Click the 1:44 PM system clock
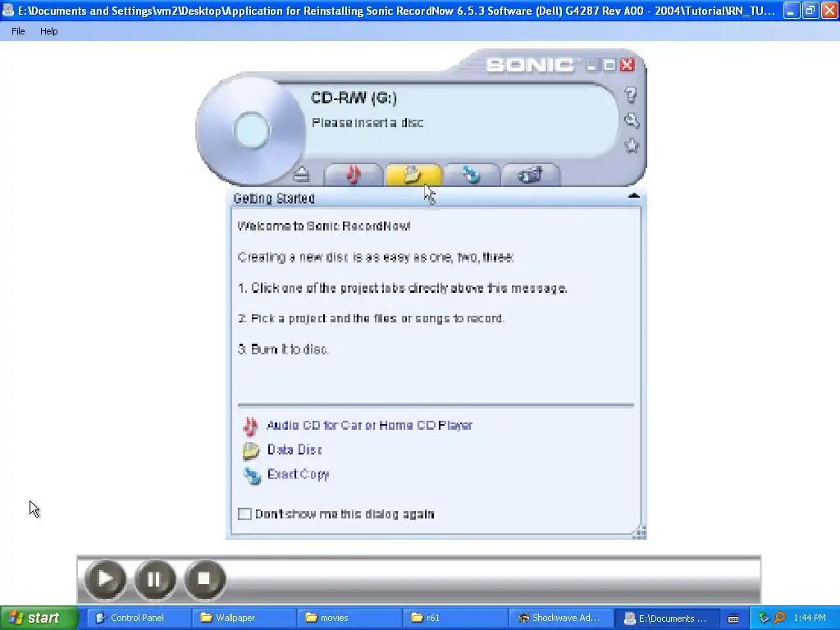Image resolution: width=840 pixels, height=630 pixels. 810,619
